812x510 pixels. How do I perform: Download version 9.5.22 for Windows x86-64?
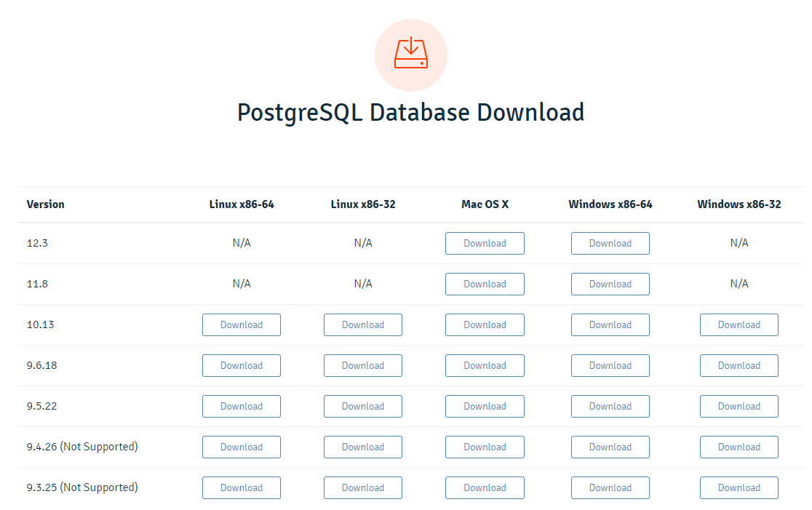click(x=610, y=407)
